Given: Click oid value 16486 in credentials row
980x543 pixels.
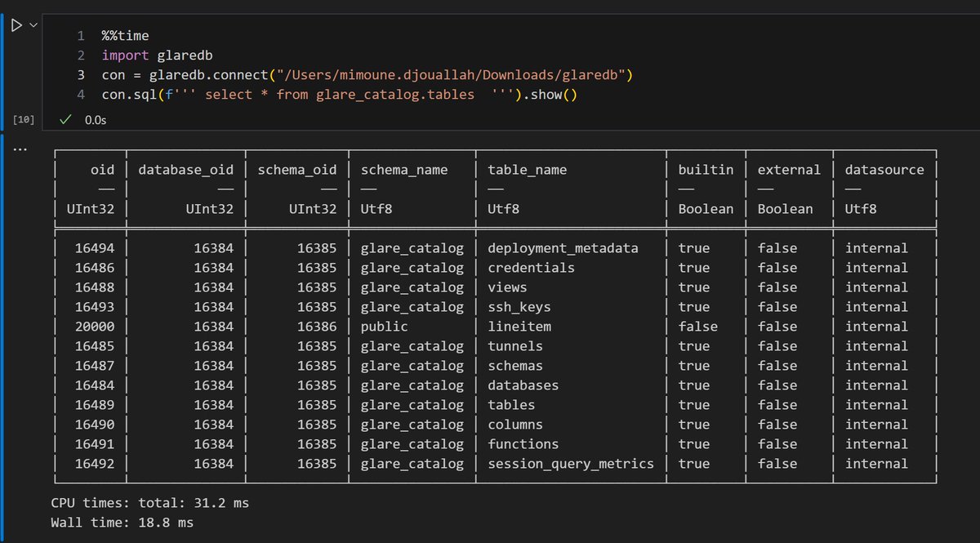Looking at the screenshot, I should click(x=95, y=268).
